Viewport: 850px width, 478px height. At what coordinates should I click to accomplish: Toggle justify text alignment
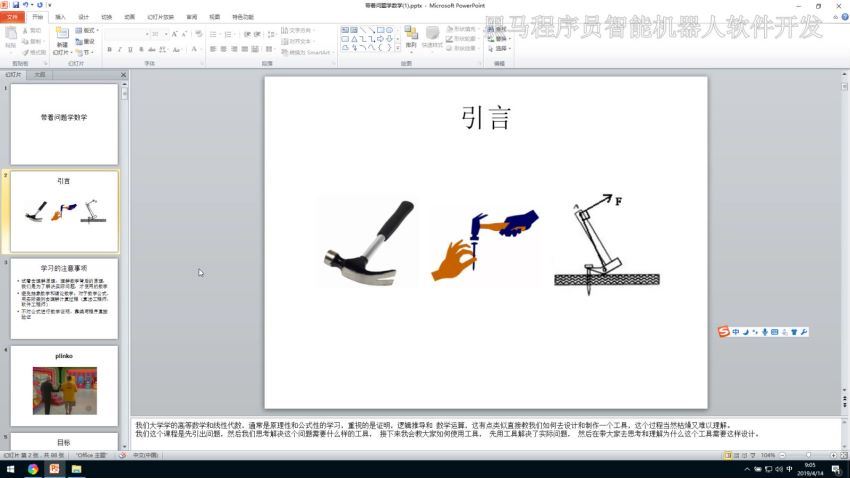244,49
